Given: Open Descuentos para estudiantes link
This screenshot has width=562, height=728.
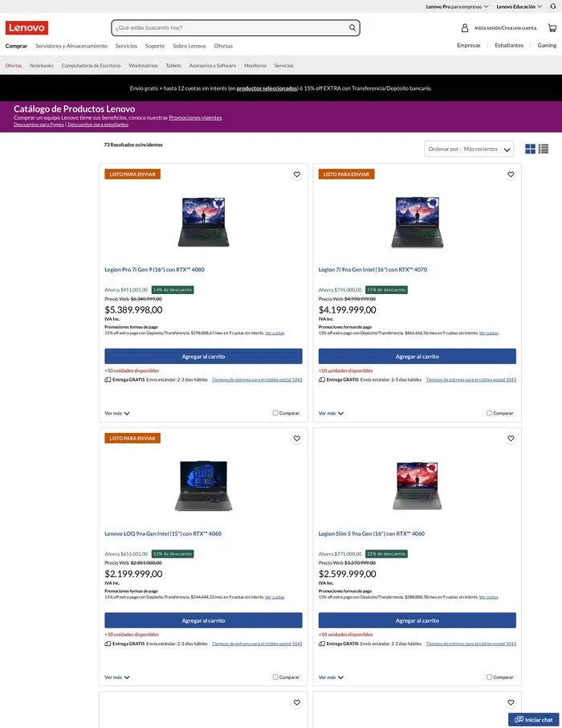Looking at the screenshot, I should pyautogui.click(x=98, y=125).
